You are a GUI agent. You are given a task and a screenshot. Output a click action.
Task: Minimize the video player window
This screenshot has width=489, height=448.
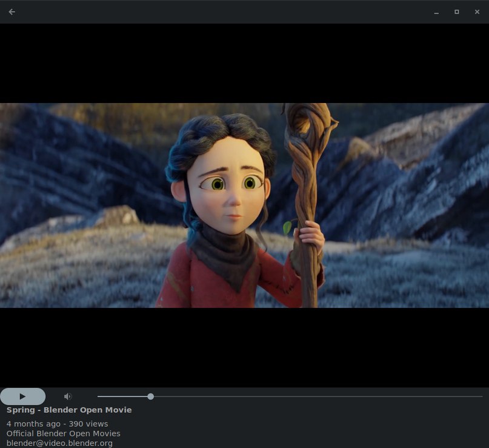436,12
